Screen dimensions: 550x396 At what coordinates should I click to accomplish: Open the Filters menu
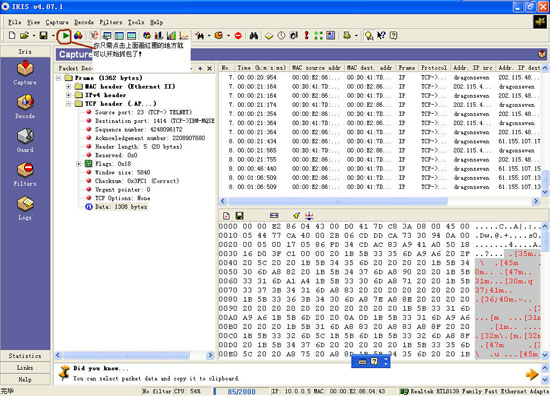110,22
